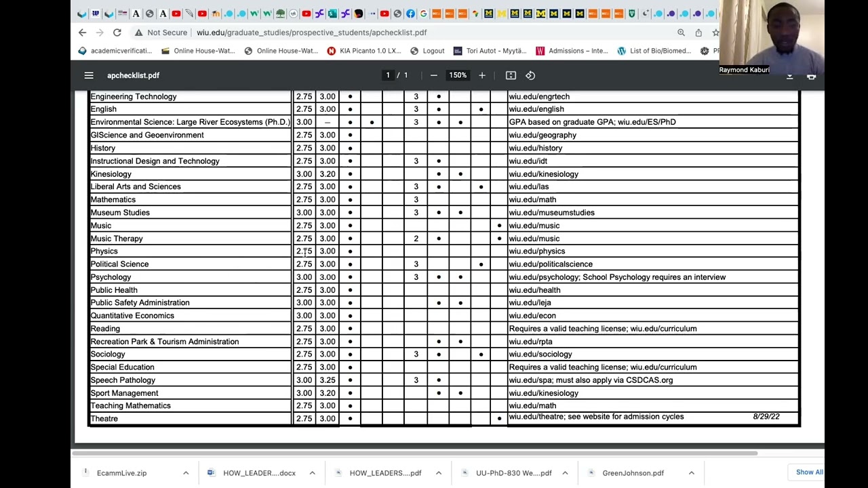Click 'must also apply via CSDCAS.org' text
This screenshot has width=868, height=488.
coord(615,380)
